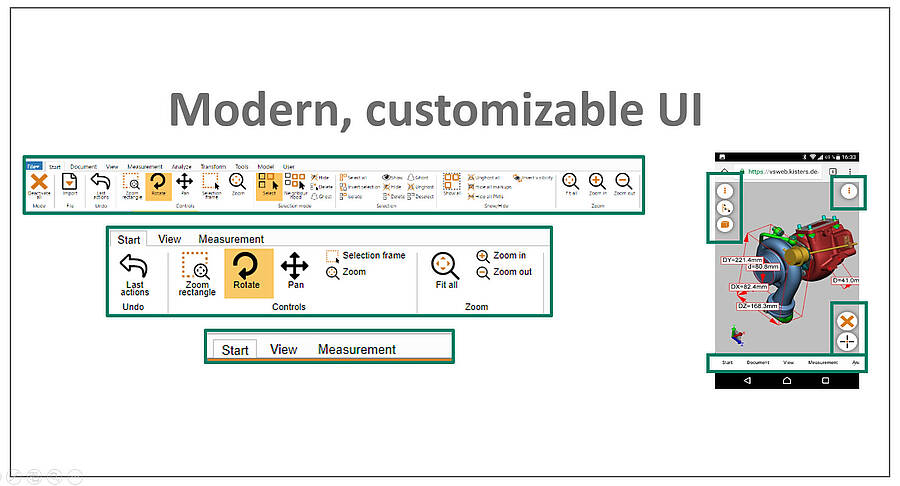This screenshot has width=900, height=486.
Task: Click DX=82.4mm dimension label on phone model
Action: [x=749, y=286]
